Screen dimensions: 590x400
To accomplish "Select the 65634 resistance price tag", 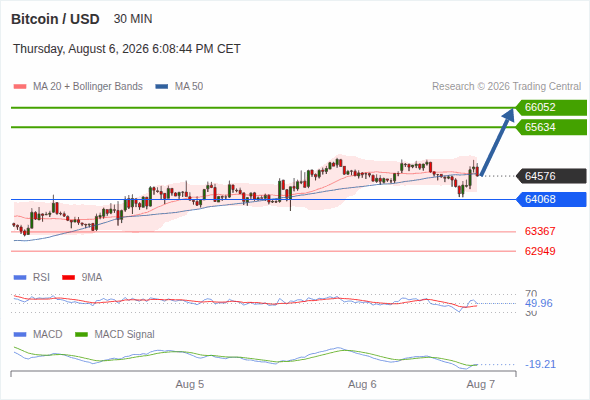I will 551,127.
